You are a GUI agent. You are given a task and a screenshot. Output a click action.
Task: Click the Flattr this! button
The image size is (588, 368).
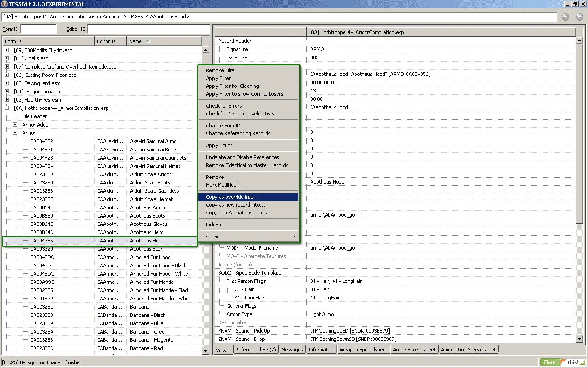pos(563,362)
